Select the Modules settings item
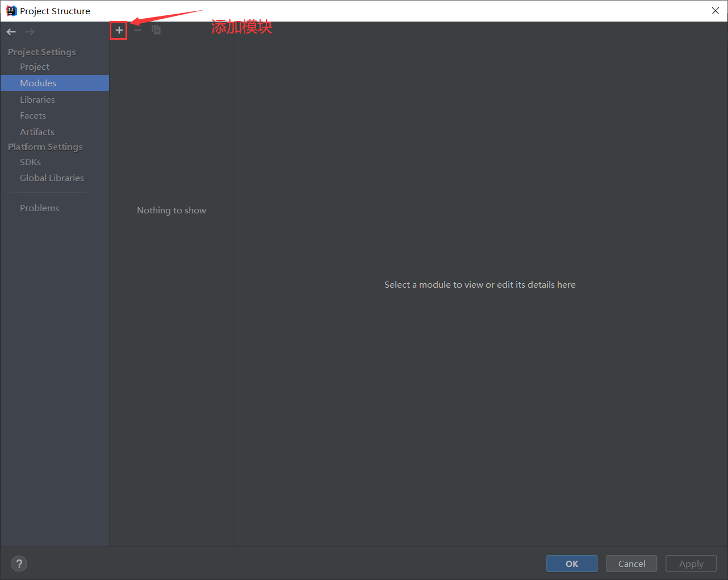Viewport: 728px width, 580px height. pyautogui.click(x=38, y=83)
